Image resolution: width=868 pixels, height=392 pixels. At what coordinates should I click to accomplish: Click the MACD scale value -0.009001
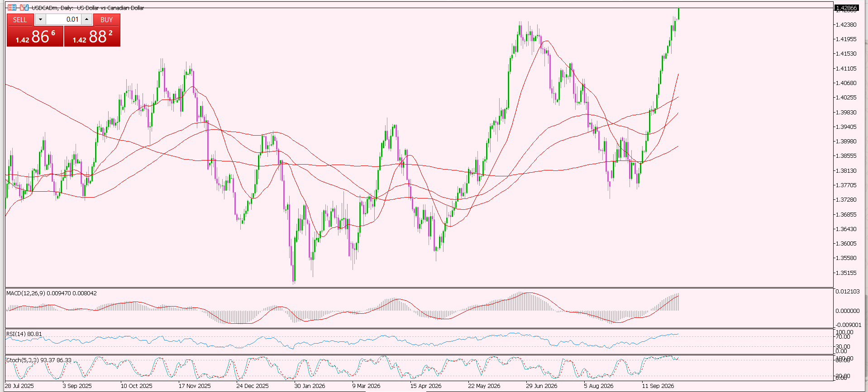point(848,325)
